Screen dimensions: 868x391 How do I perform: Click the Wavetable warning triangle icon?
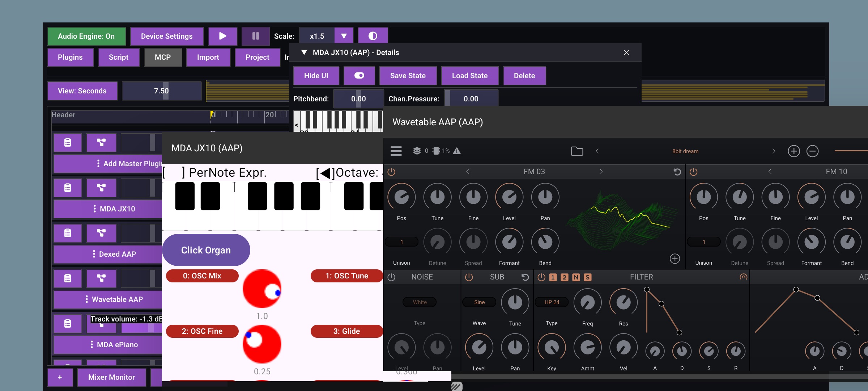coord(457,151)
